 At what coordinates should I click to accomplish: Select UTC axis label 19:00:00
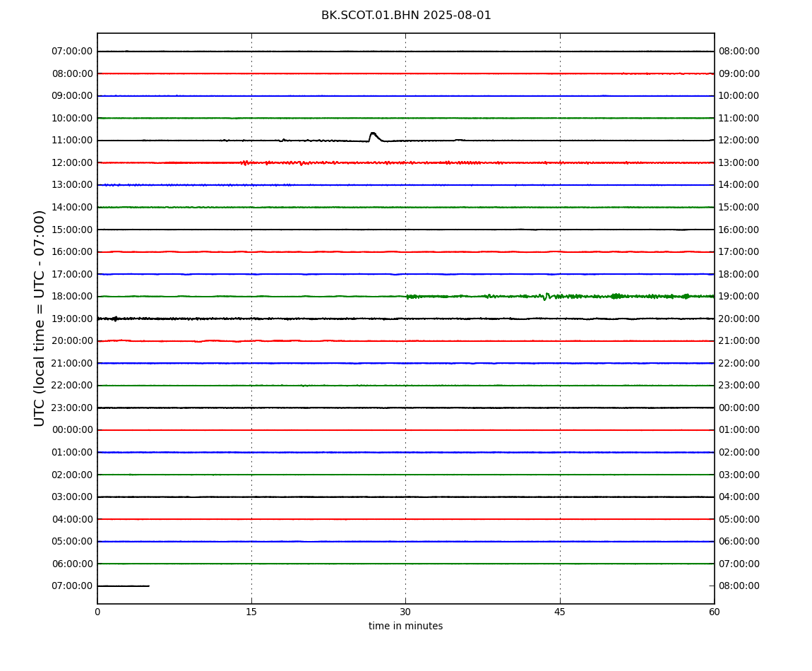[73, 319]
